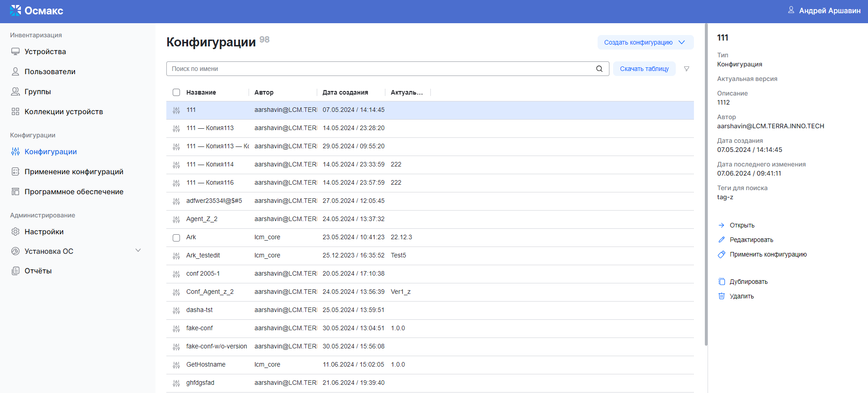Click tag-z value in details panel
This screenshot has height=393, width=868.
click(725, 197)
